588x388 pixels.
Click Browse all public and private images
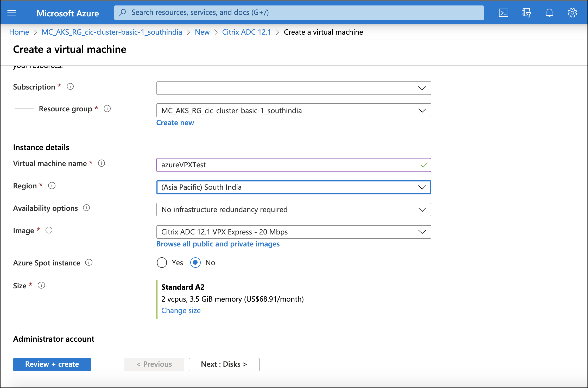click(x=218, y=244)
